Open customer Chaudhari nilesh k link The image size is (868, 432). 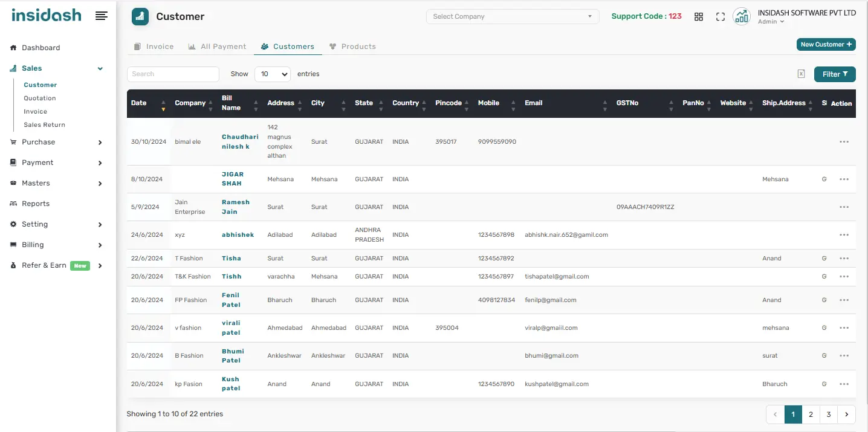[x=240, y=142]
